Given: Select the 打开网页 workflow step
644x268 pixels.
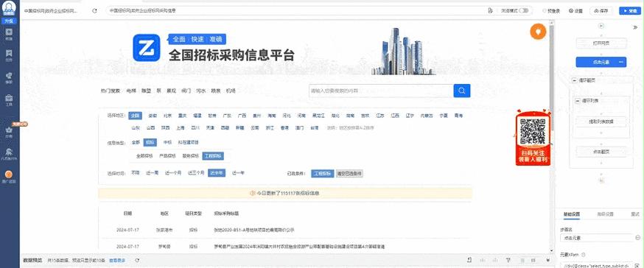Looking at the screenshot, I should pos(601,43).
